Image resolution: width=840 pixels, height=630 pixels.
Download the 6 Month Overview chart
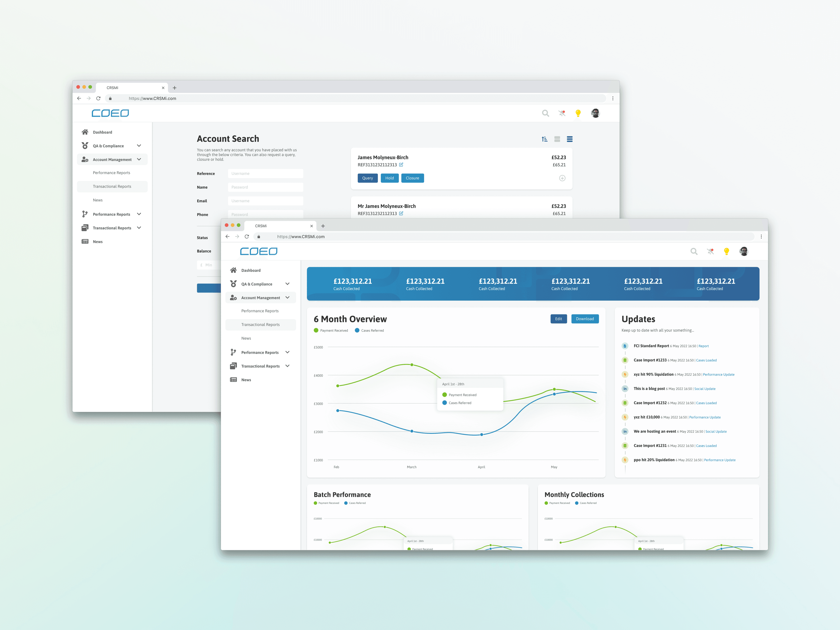[585, 319]
